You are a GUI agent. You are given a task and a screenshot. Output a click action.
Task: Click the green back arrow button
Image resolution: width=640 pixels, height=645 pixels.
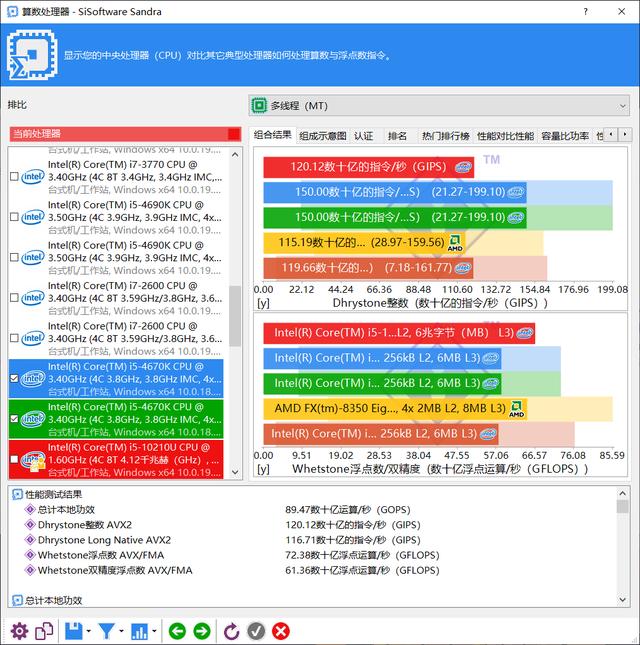tap(177, 631)
